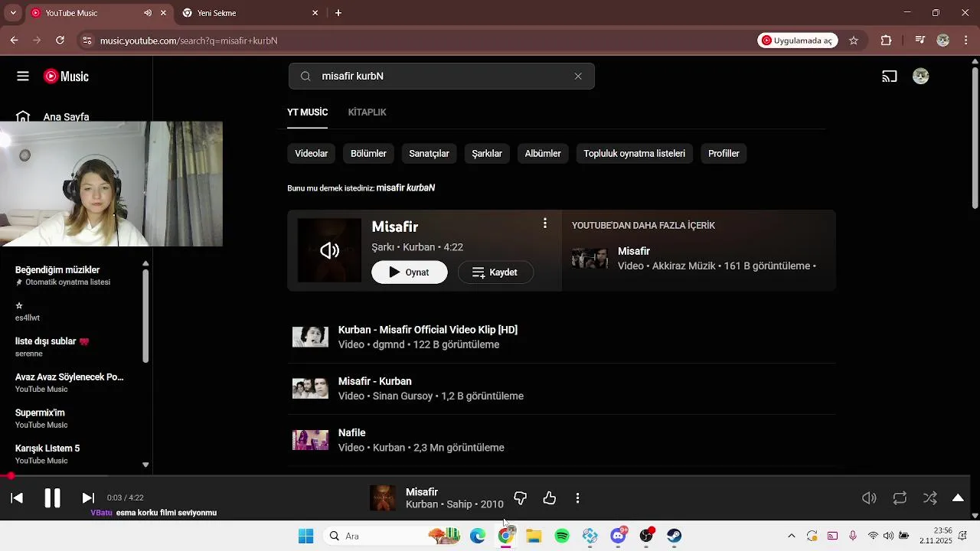Click the search input field
The image size is (980, 551).
click(442, 77)
